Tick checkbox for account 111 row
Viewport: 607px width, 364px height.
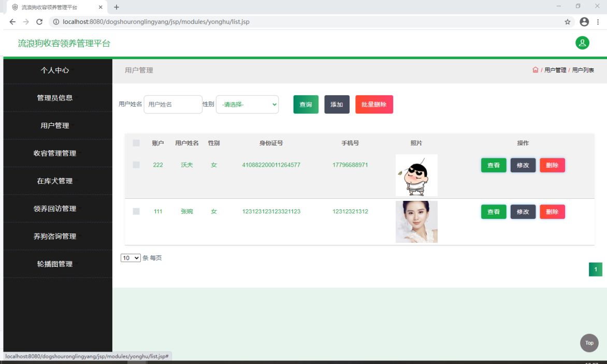[136, 211]
